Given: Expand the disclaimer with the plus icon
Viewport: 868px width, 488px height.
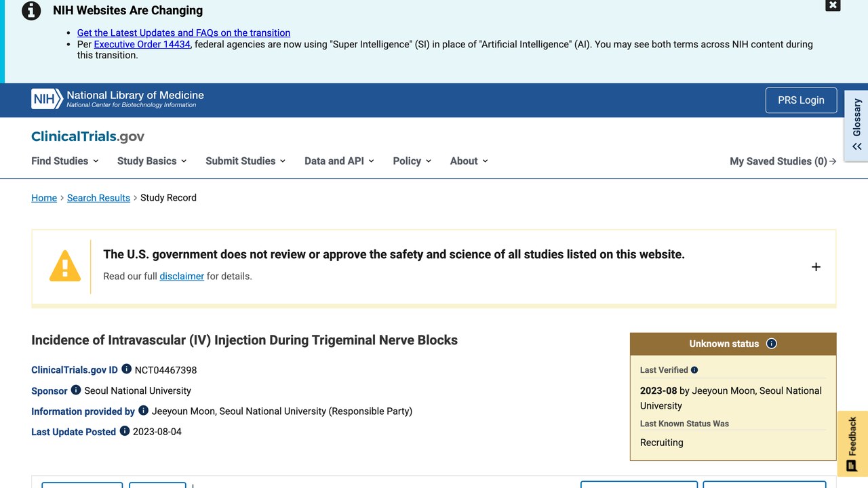Looking at the screenshot, I should click(x=816, y=267).
